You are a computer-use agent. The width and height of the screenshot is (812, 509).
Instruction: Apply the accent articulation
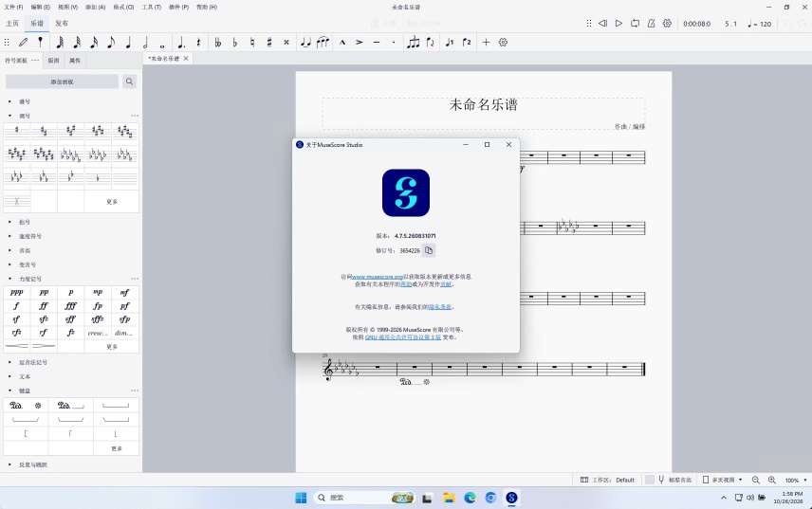pyautogui.click(x=359, y=43)
